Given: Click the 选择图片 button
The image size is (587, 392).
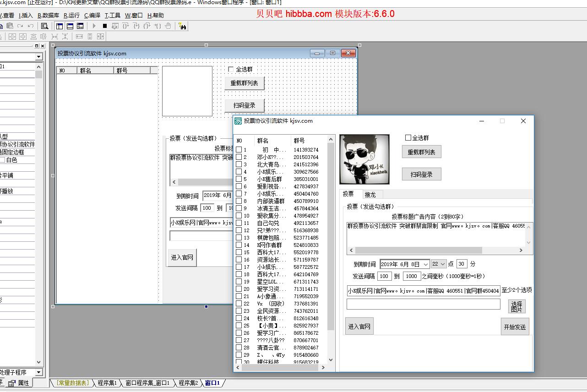Looking at the screenshot, I should [x=517, y=306].
